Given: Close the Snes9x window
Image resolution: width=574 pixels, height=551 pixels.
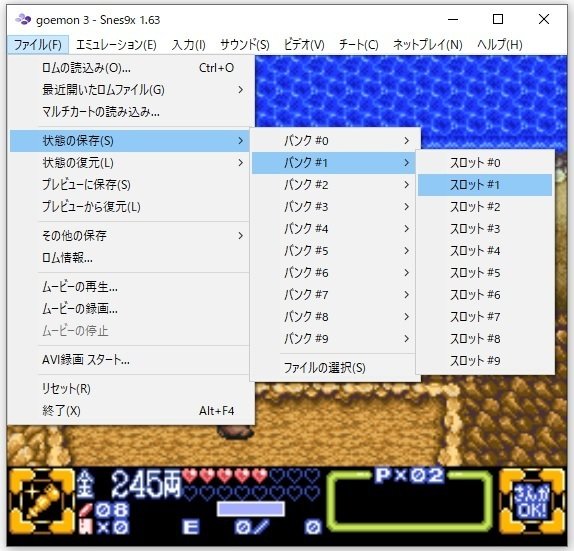Looking at the screenshot, I should [544, 19].
